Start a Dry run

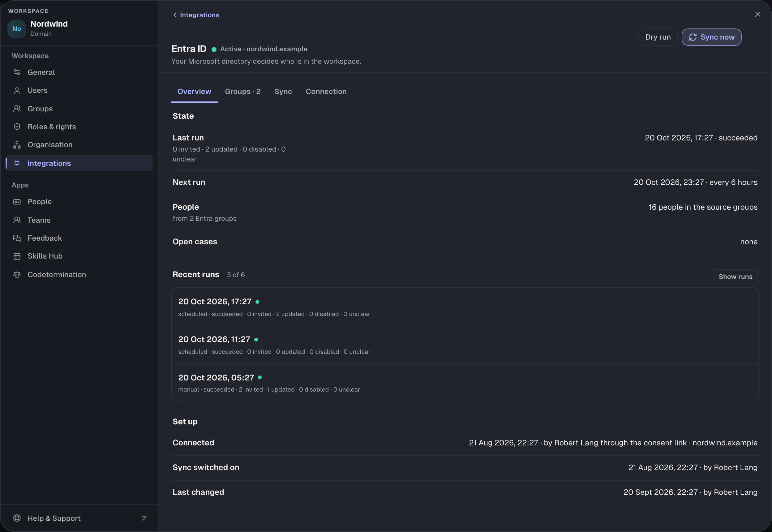tap(658, 37)
